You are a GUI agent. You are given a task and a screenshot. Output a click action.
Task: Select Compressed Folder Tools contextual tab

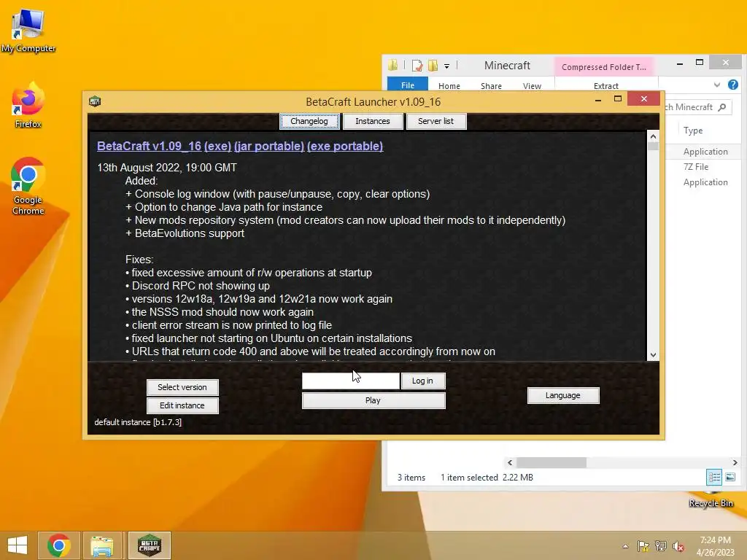pyautogui.click(x=604, y=66)
